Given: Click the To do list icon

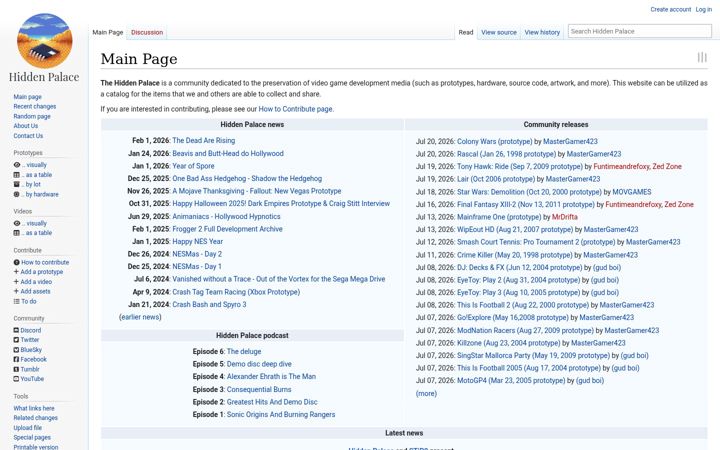Looking at the screenshot, I should point(17,302).
